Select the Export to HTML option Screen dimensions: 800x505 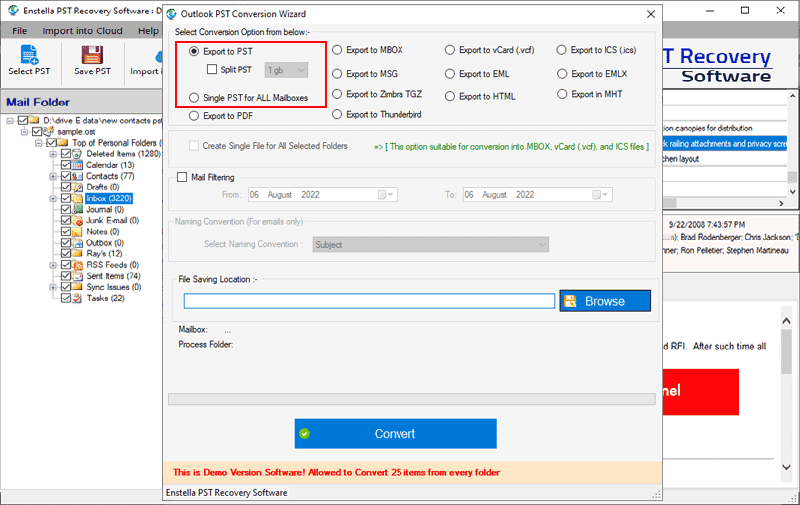coord(449,96)
